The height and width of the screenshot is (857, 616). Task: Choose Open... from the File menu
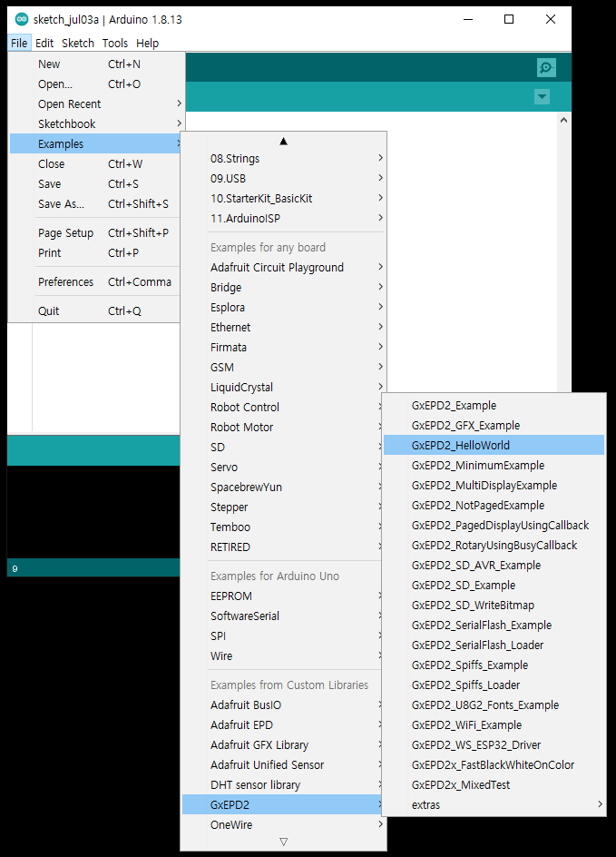pyautogui.click(x=94, y=84)
